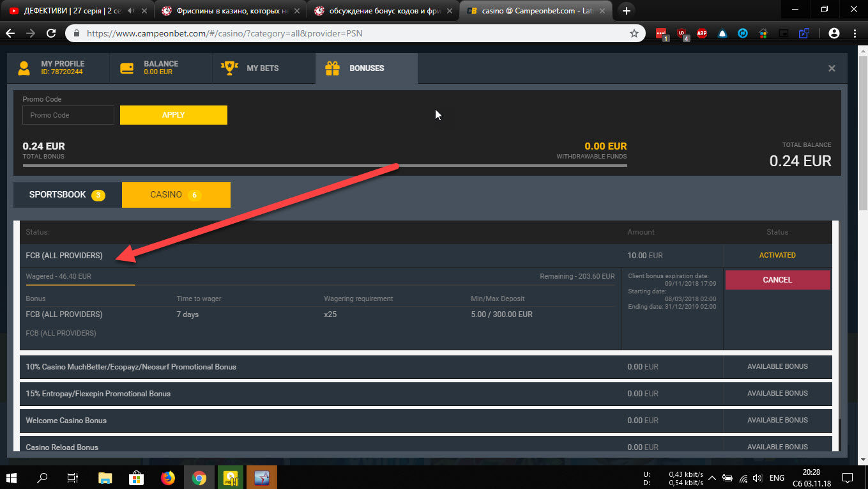Open the uBlock Origin extension
The height and width of the screenshot is (489, 868).
pos(682,33)
